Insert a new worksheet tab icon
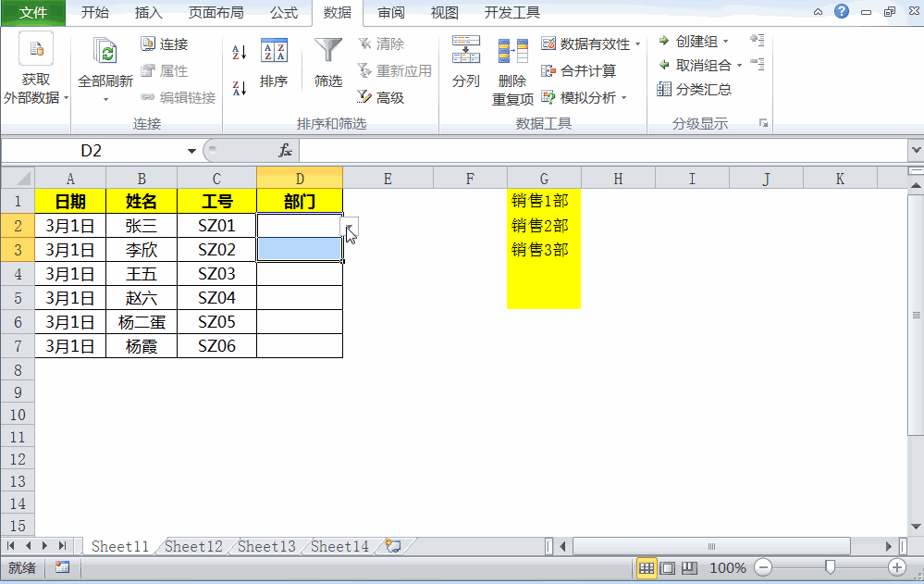 point(393,546)
